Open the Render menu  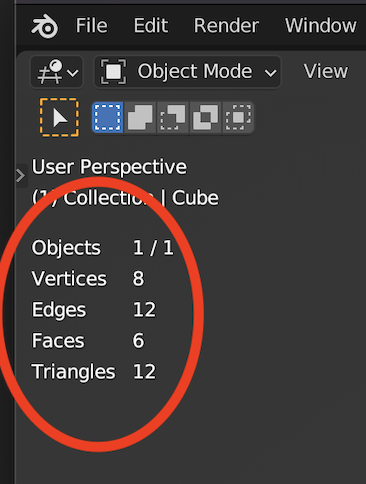226,26
